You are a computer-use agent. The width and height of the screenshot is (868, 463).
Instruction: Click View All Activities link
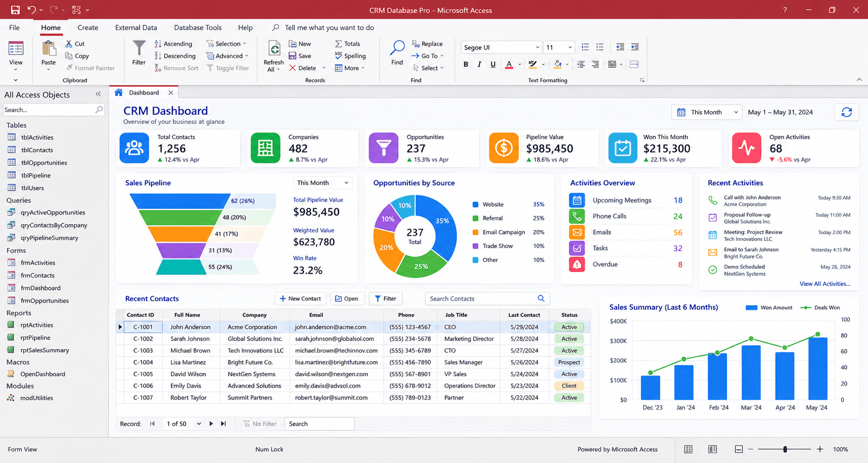point(825,284)
